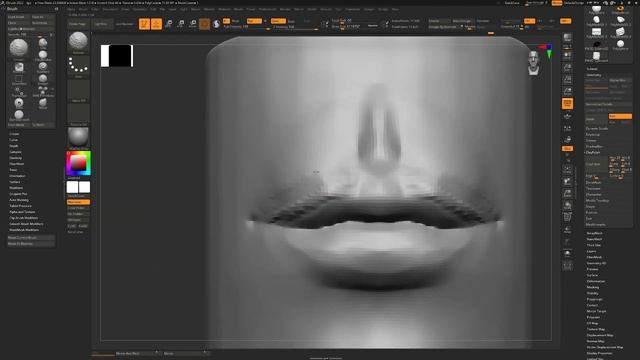640x360 pixels.
Task: Toggle the orange Rgb button
Action: point(254,21)
